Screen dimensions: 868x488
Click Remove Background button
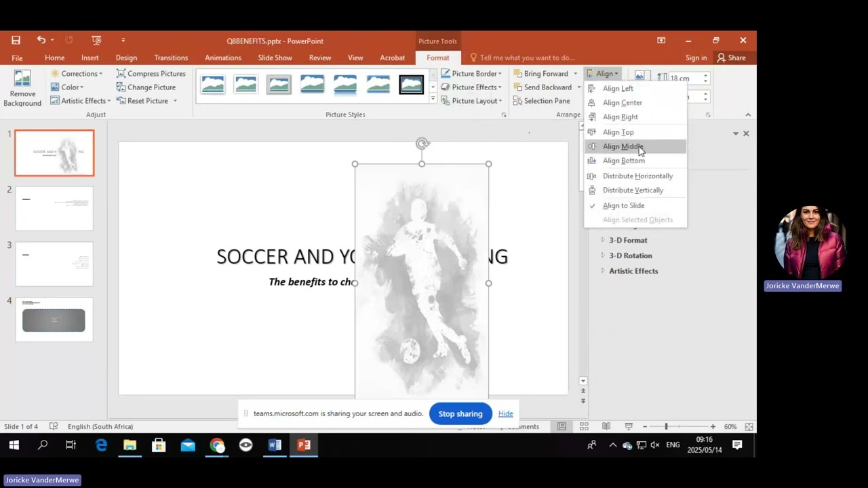pos(22,88)
